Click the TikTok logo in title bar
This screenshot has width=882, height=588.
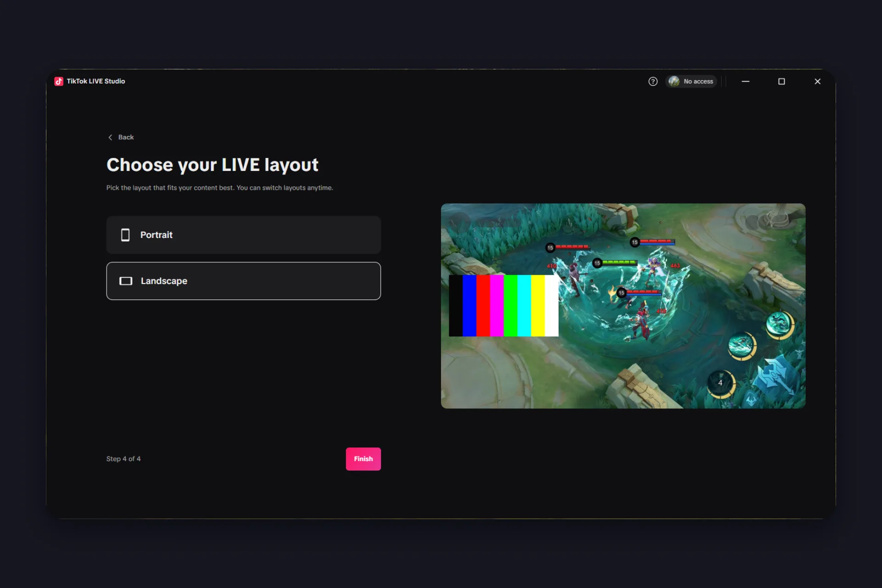coord(59,81)
